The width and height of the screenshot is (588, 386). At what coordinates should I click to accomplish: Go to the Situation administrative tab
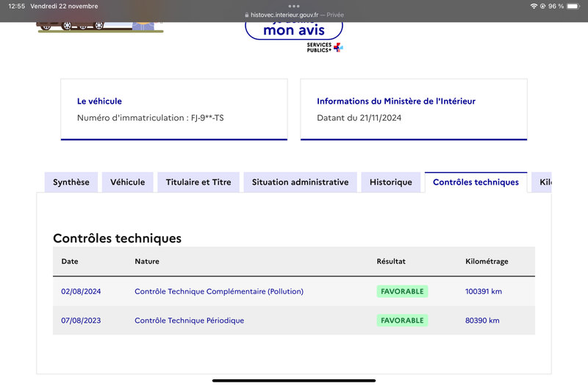click(301, 182)
